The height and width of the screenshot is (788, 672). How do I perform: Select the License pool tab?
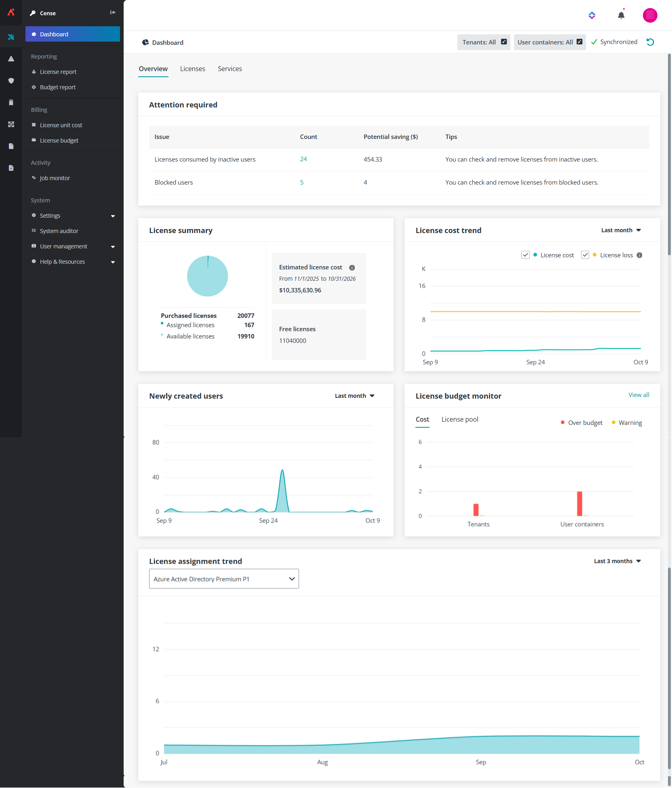459,419
